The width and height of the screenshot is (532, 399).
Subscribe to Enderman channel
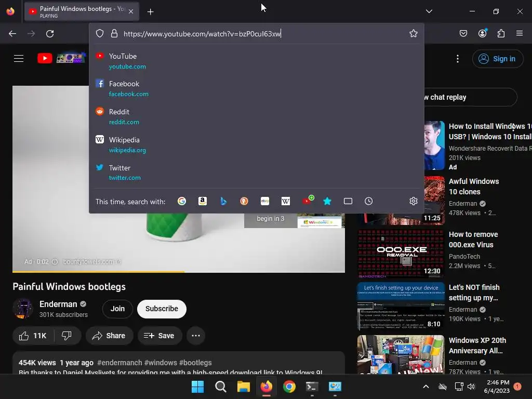click(x=162, y=309)
